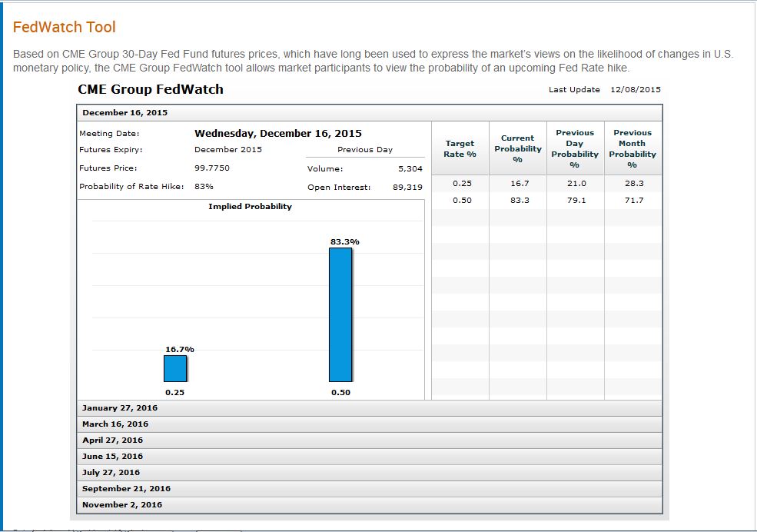This screenshot has width=757, height=532.
Task: Expand the March 16, 2016 meeting section
Action: pyautogui.click(x=370, y=424)
